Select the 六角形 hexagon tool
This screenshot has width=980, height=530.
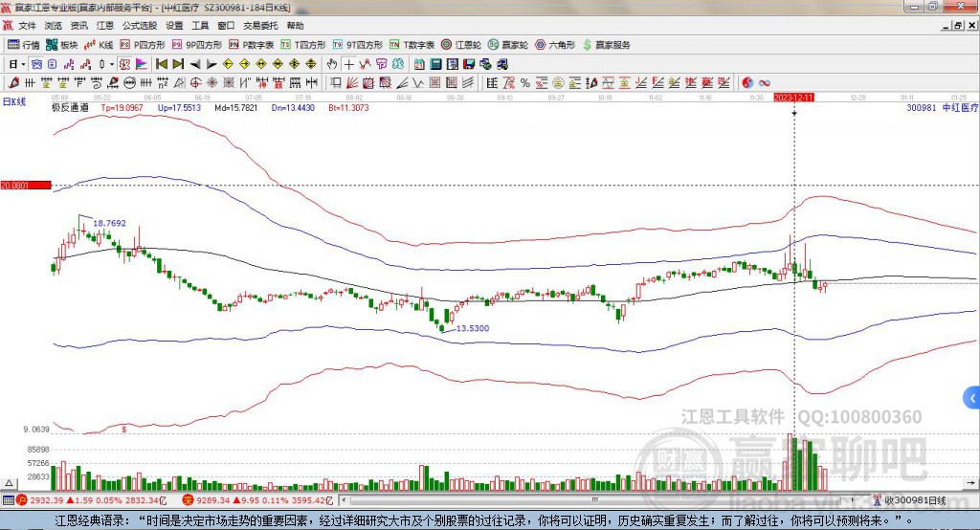555,45
